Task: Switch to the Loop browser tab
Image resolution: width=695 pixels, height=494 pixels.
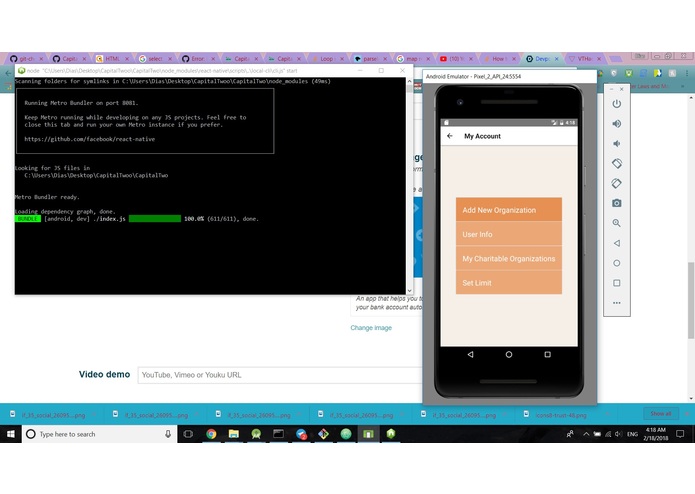Action: tap(327, 58)
